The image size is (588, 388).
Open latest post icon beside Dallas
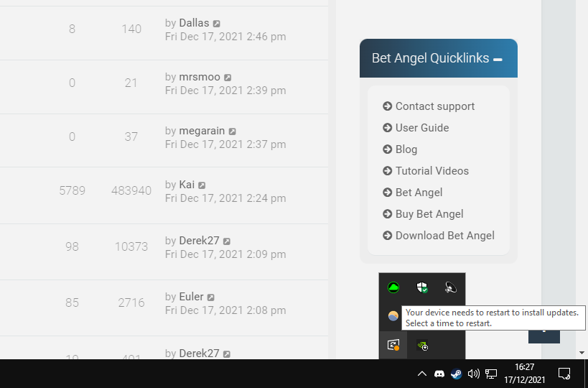point(217,24)
